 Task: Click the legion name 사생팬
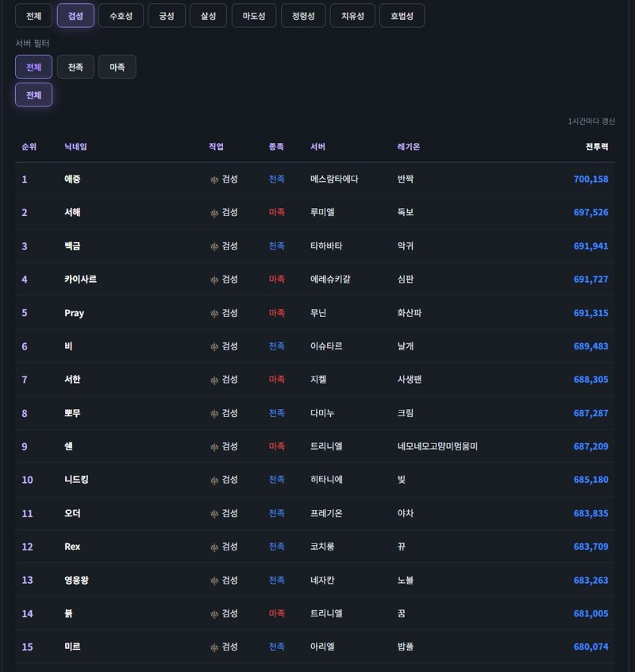click(x=409, y=379)
